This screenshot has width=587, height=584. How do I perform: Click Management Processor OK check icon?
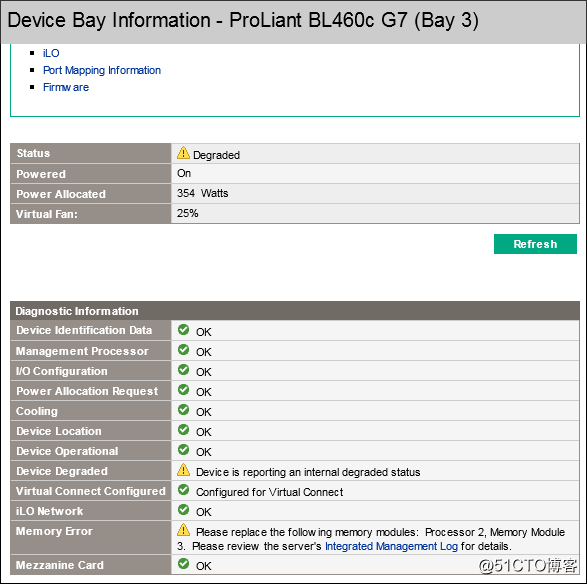coord(183,350)
